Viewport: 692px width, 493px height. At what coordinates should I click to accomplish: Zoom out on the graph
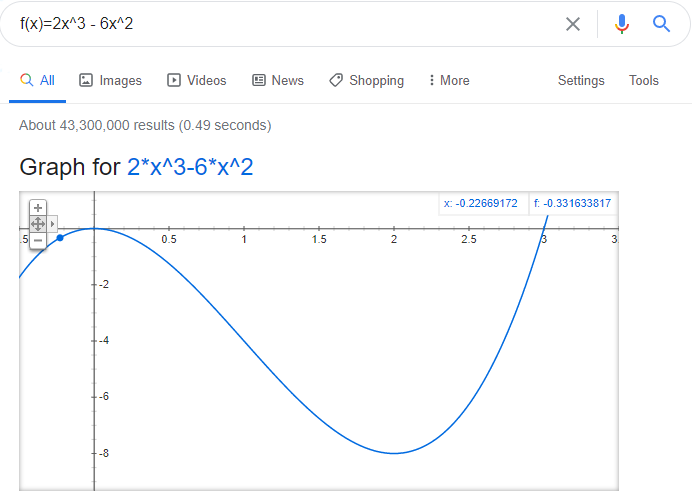pos(38,240)
